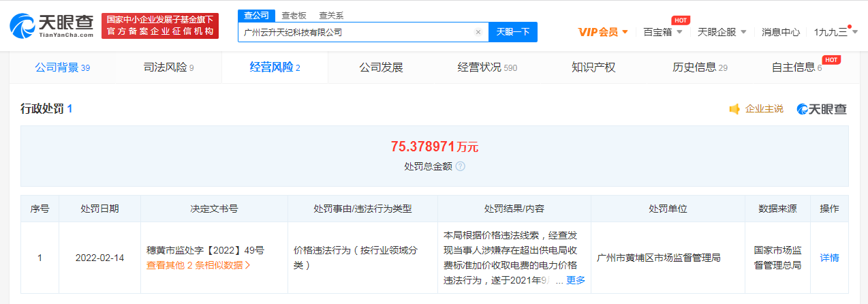Open the 知识产权 tab

pyautogui.click(x=593, y=67)
